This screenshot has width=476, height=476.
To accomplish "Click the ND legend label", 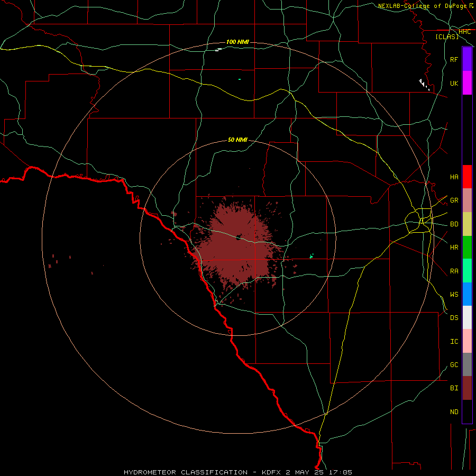I will pos(454,412).
